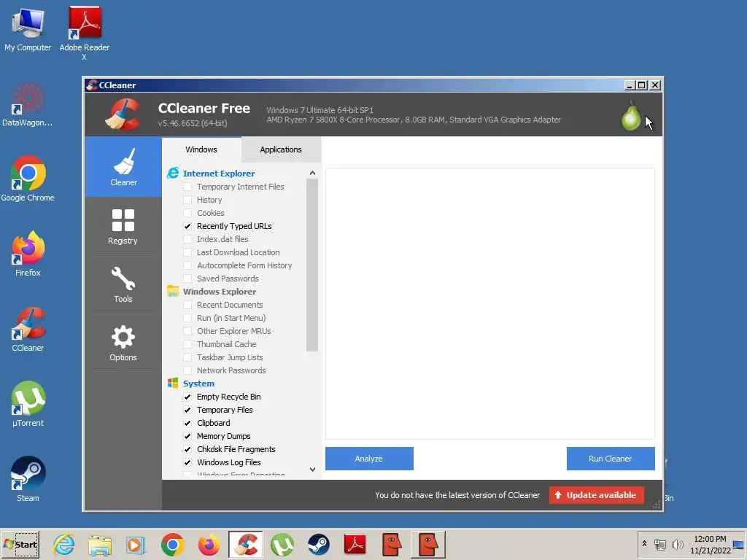Uncheck Memory Dumps option
Image resolution: width=747 pixels, height=560 pixels.
click(x=187, y=436)
